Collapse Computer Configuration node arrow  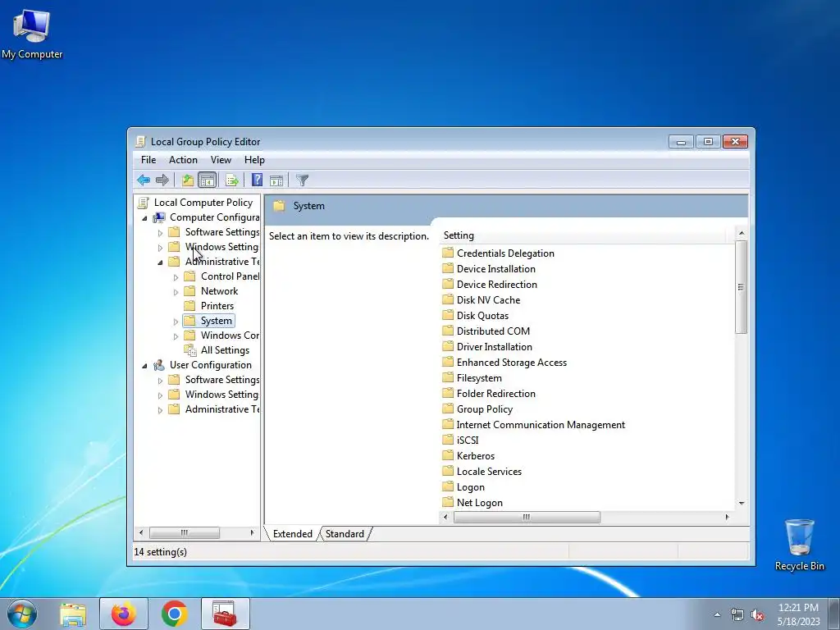pos(144,218)
